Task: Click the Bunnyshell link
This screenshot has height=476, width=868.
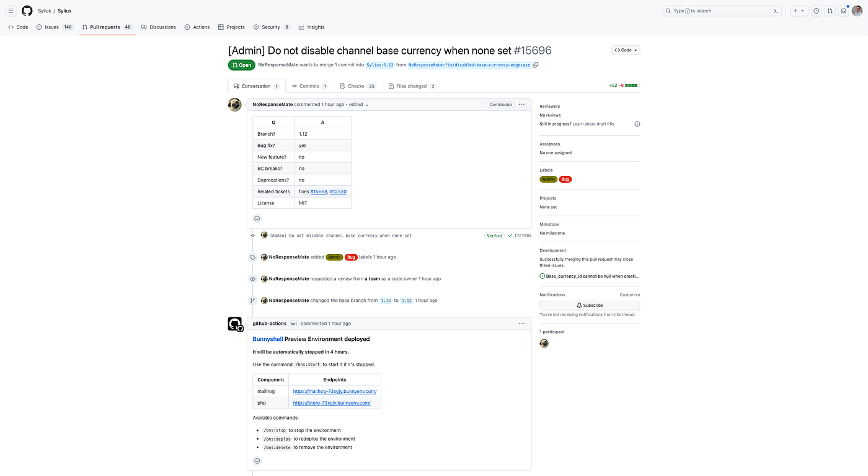Action: (267, 339)
